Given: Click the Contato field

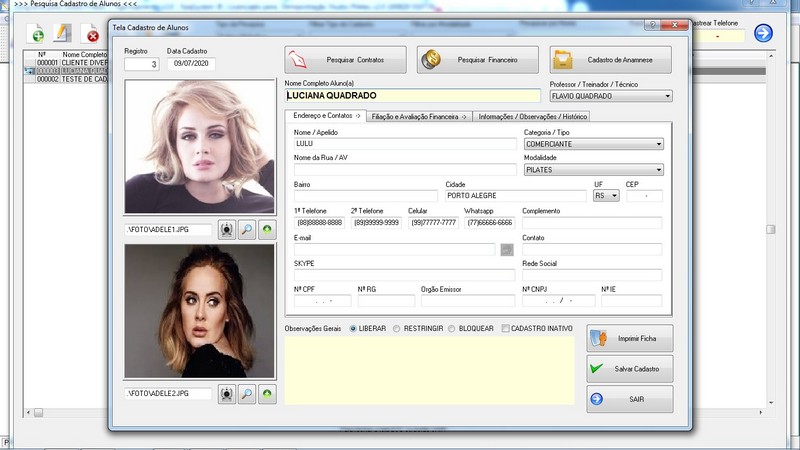Looking at the screenshot, I should point(592,249).
